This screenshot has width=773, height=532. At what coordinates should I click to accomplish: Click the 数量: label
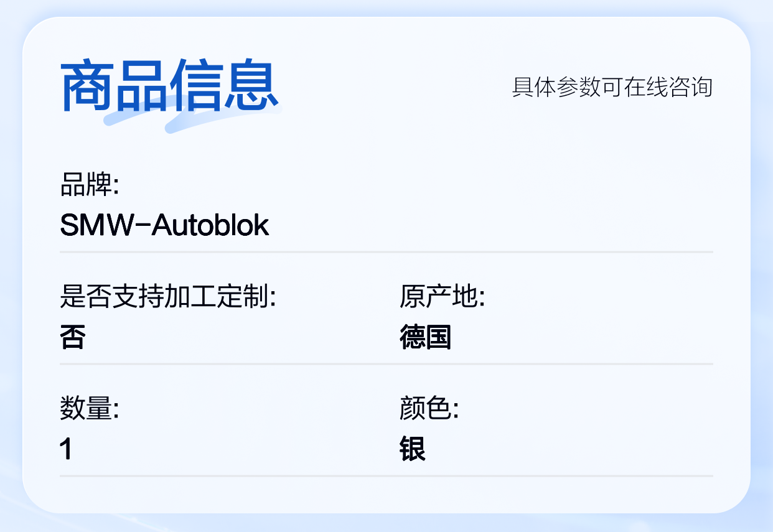click(89, 409)
